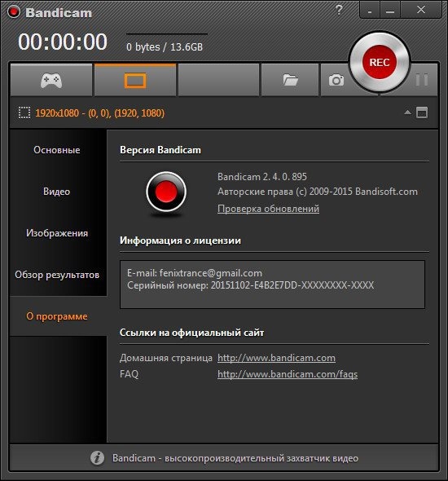Open the Видео settings tab

(x=57, y=192)
